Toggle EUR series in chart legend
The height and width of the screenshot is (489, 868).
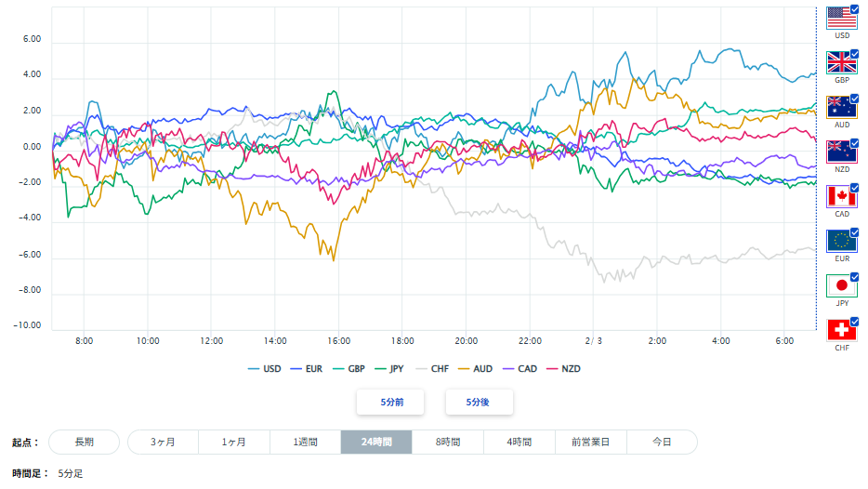click(306, 369)
